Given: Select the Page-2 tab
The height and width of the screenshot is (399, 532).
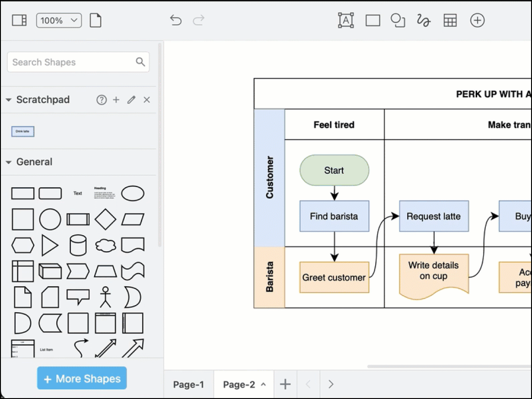Looking at the screenshot, I should (239, 384).
